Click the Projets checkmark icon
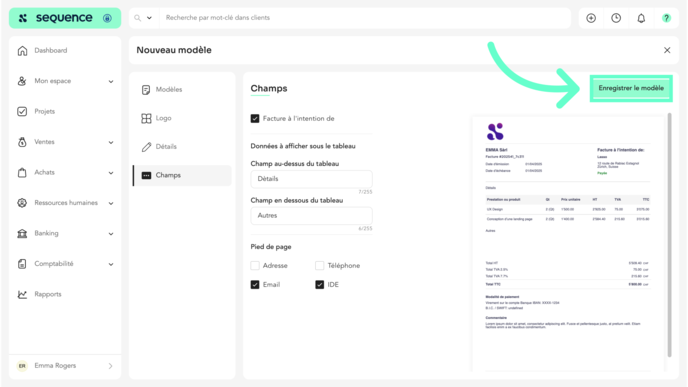This screenshot has height=387, width=688. coord(22,111)
